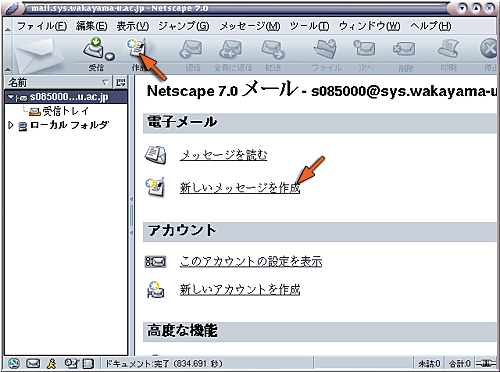Click the online/offline connection icon in status bar
This screenshot has width=500, height=372.
(486, 363)
